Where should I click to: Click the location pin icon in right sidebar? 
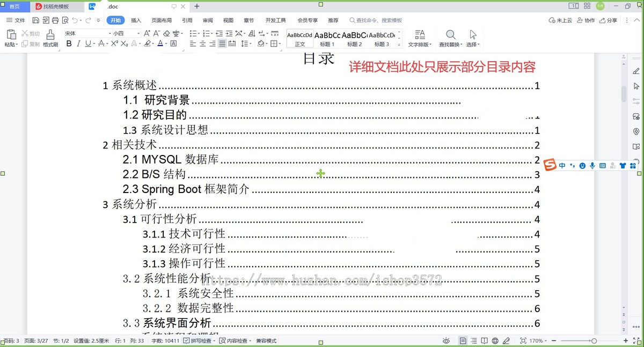tap(636, 131)
